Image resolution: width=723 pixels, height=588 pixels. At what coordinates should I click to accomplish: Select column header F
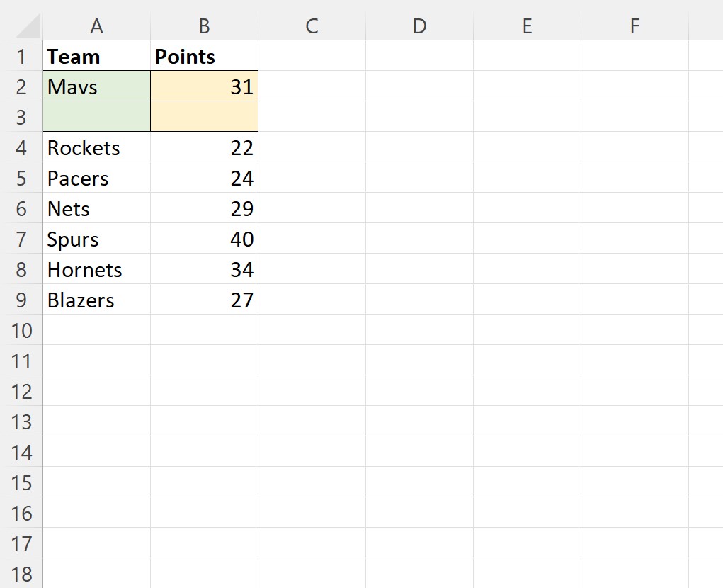point(634,26)
